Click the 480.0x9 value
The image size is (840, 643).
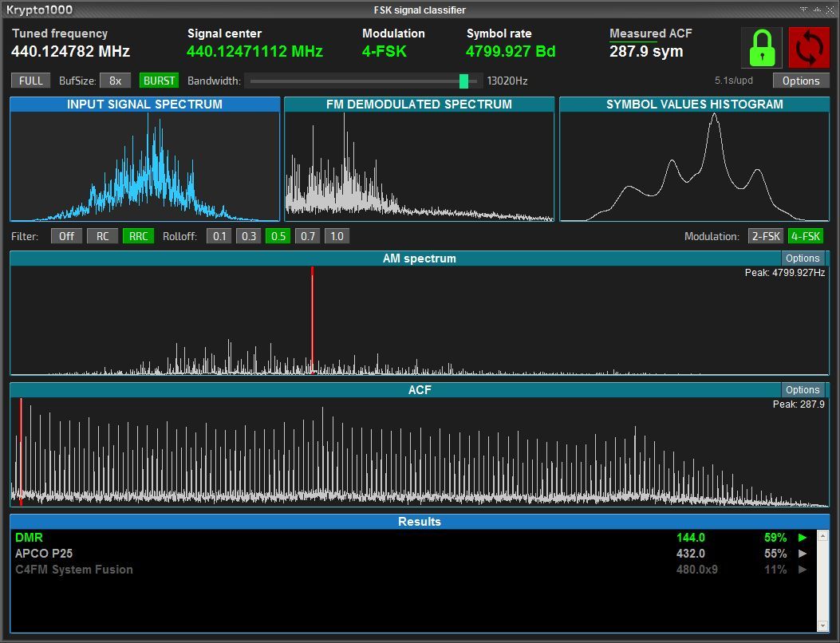[697, 570]
